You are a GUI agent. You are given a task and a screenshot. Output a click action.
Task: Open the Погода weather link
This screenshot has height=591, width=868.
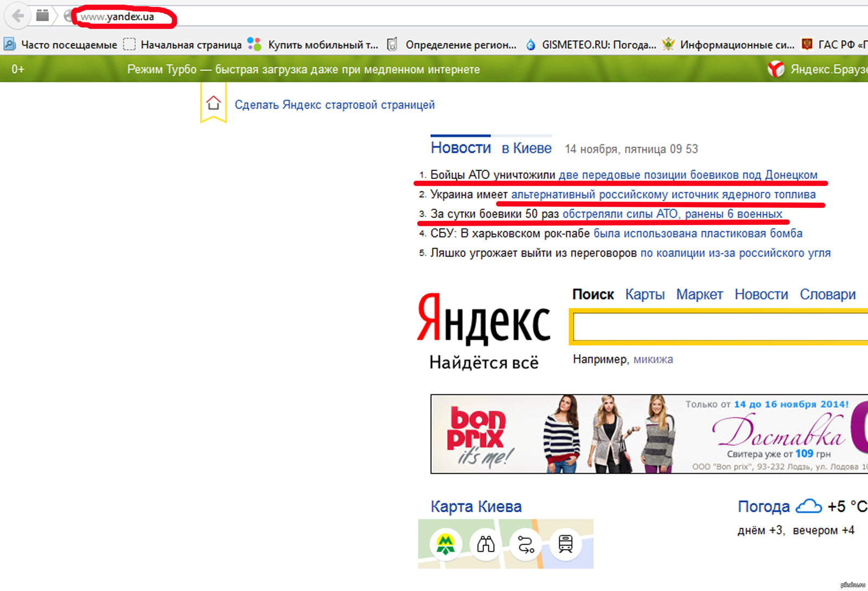point(763,506)
